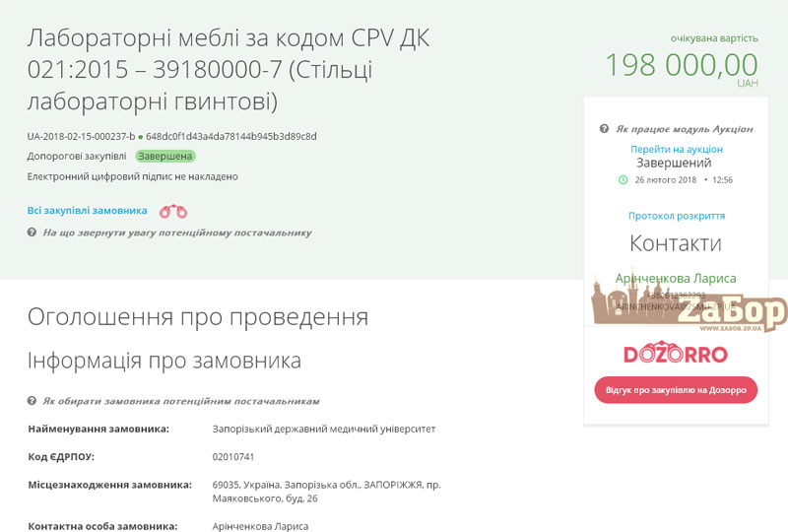Click the 'UAH' currency label
The image size is (788, 532).
(x=748, y=83)
